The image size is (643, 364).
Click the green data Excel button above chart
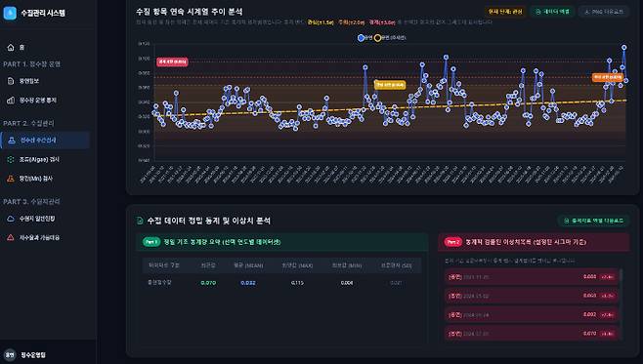(x=552, y=12)
